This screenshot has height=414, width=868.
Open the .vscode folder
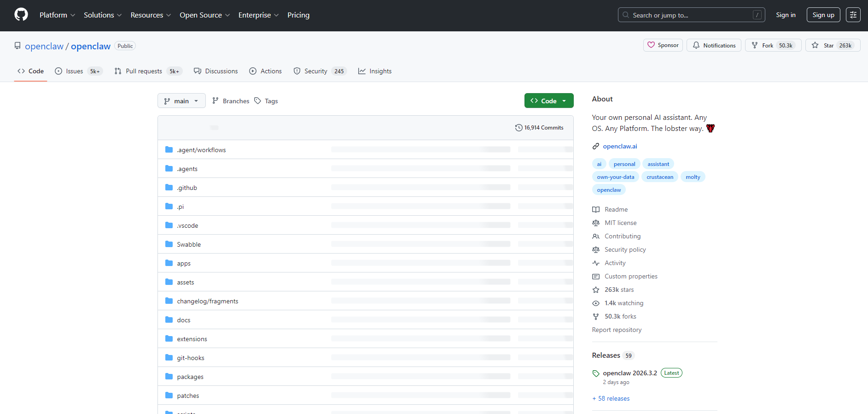tap(187, 225)
